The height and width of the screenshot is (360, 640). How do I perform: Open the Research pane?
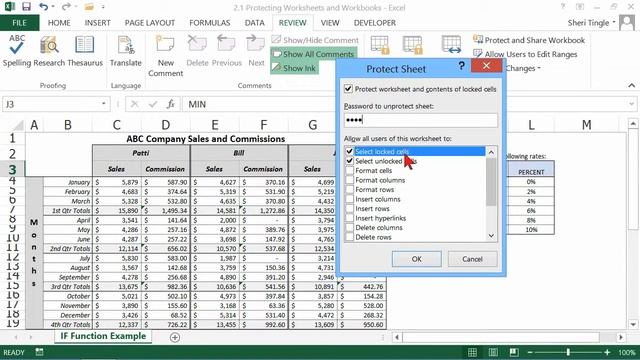pos(49,51)
